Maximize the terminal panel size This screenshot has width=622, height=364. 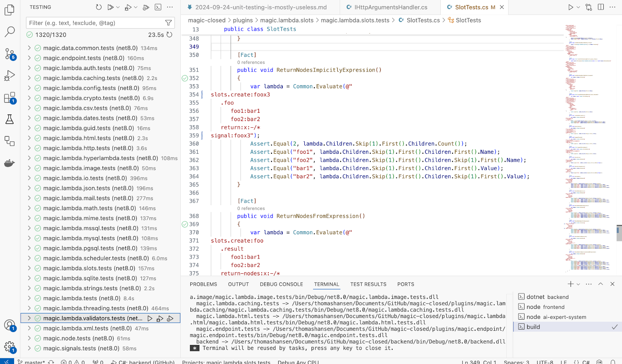point(600,284)
